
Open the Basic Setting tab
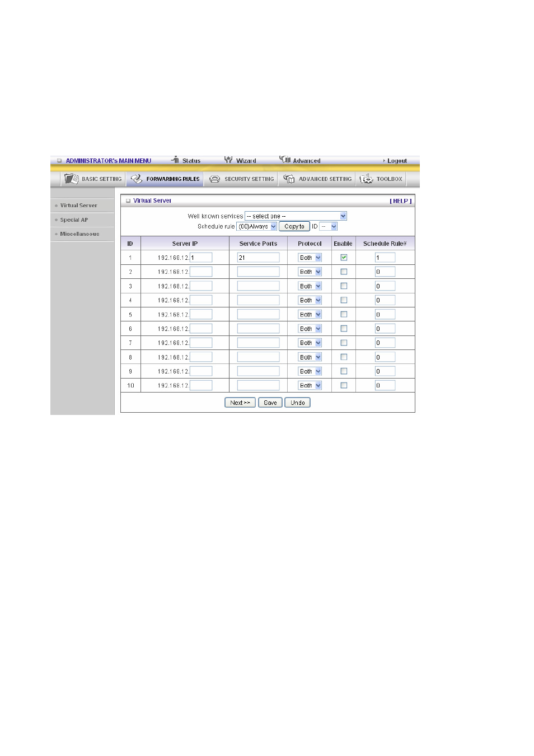[x=93, y=179]
